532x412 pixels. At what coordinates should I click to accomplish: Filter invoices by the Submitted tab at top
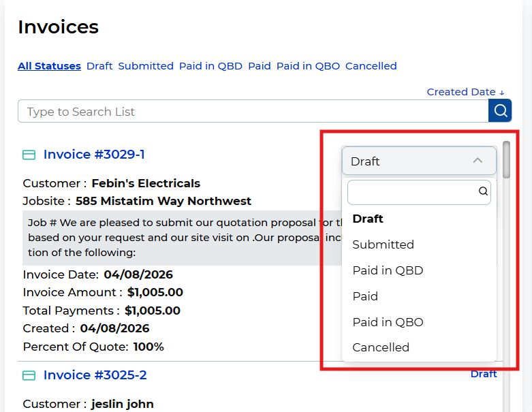click(146, 66)
